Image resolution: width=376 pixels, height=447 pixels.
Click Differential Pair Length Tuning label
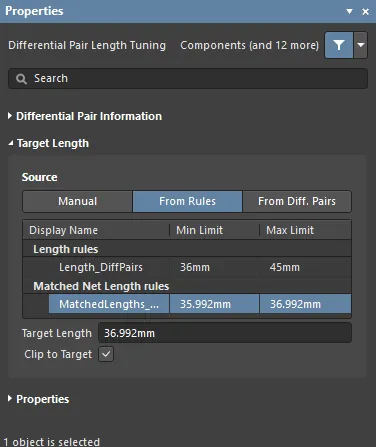tap(87, 45)
